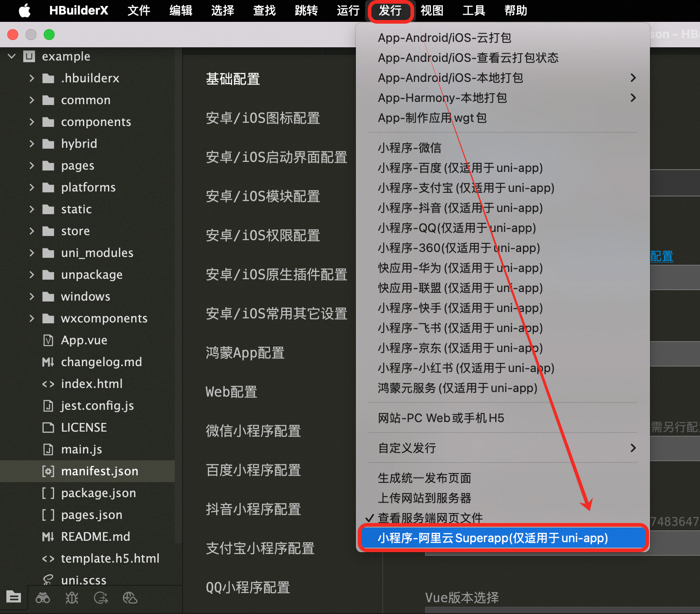This screenshot has height=614, width=700.
Task: Expand the unpackage folder chevron
Action: (x=32, y=275)
